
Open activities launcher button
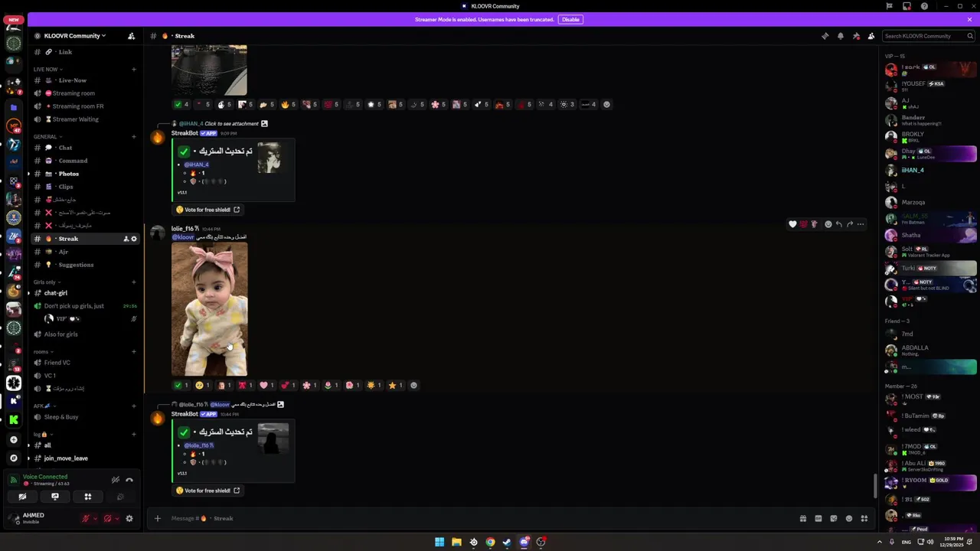(87, 497)
